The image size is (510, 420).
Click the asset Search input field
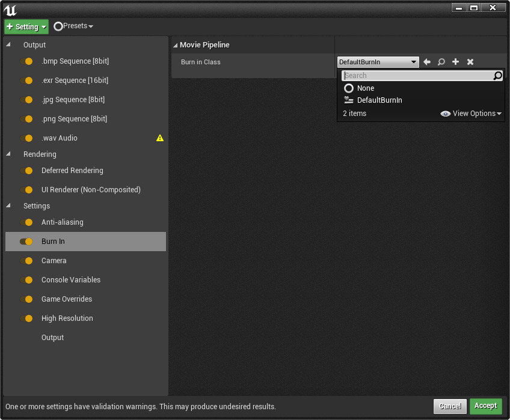417,76
